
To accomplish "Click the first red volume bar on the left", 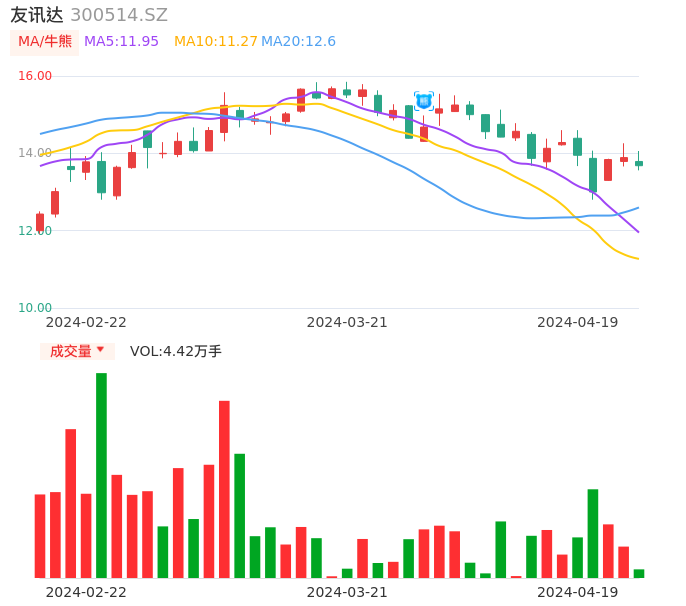I will (40, 535).
